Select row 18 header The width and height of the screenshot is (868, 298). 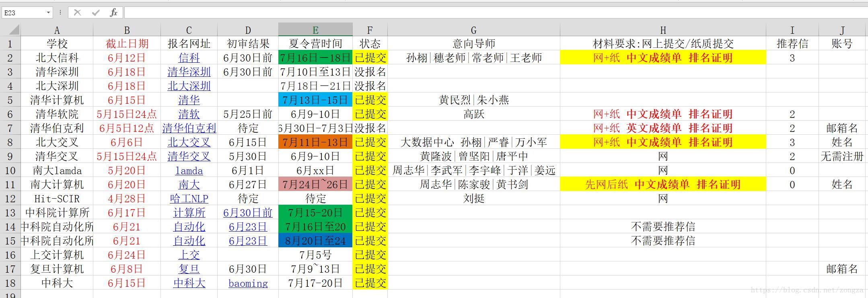click(10, 283)
